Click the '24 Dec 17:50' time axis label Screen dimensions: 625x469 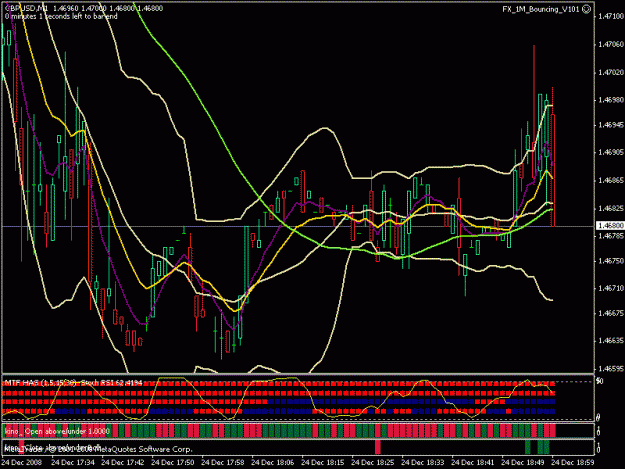(173, 463)
